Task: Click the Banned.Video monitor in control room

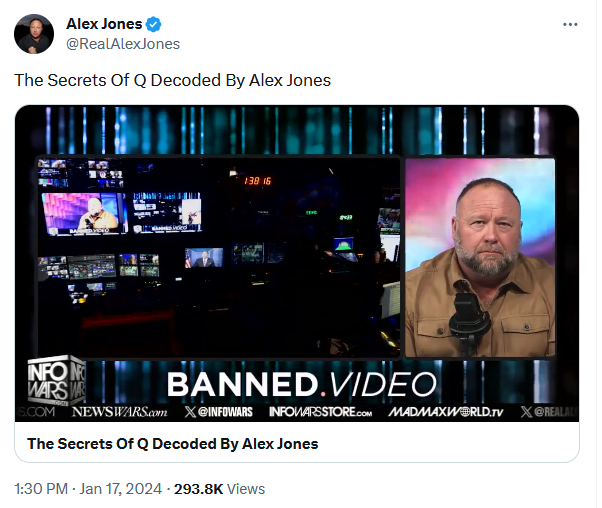Action: click(85, 213)
